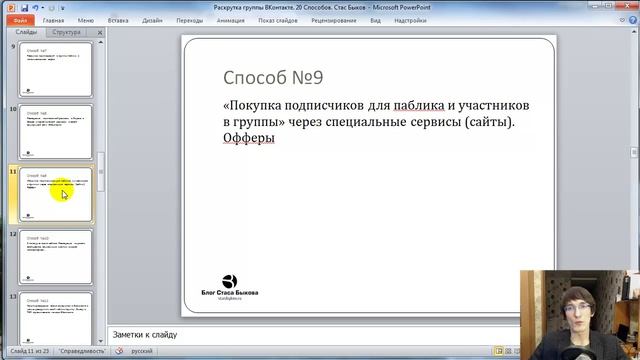
Task: Switch to the Анимация ribbon tab
Action: [x=231, y=20]
